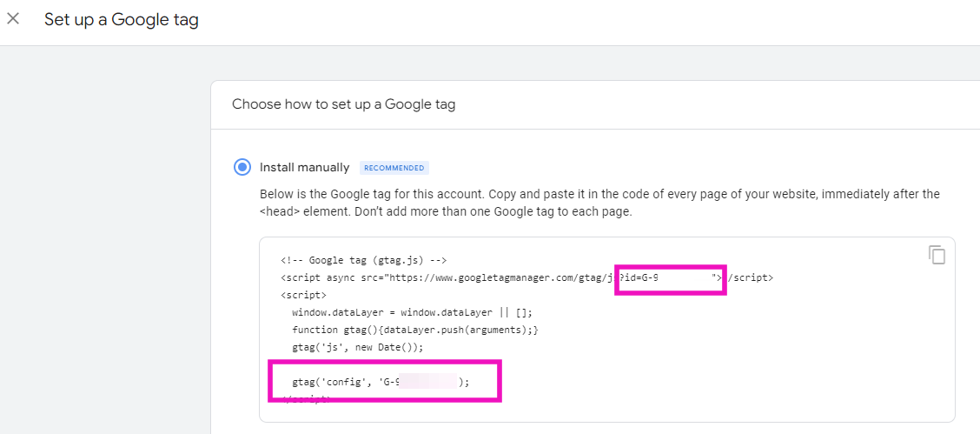Click 'Choose how to set up a Google tag' heading
This screenshot has width=980, height=434.
point(344,104)
